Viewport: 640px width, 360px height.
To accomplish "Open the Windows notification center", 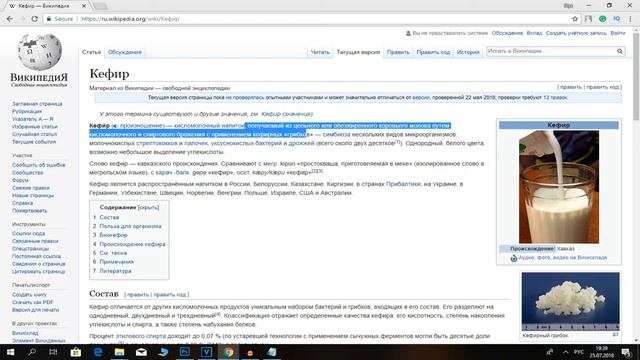I will [x=626, y=352].
